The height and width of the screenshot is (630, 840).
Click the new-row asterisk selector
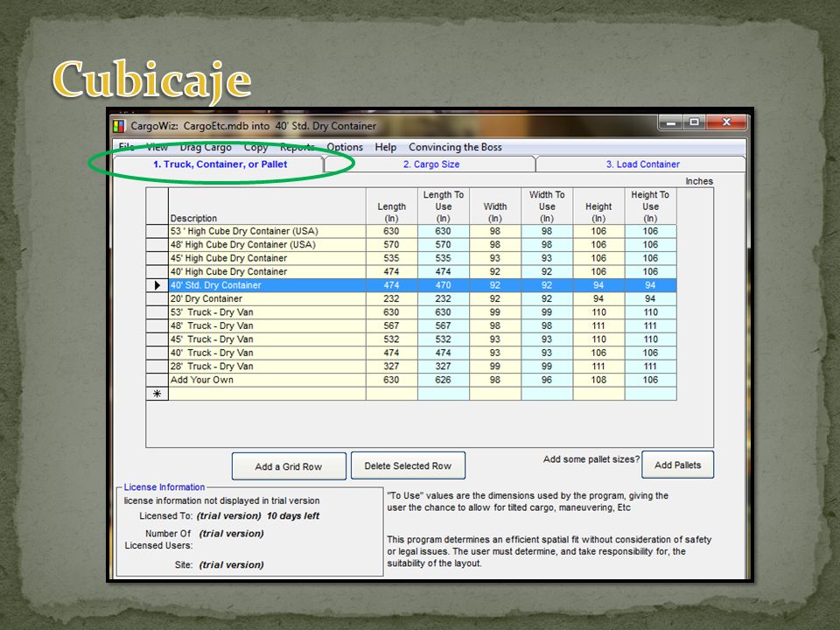(157, 394)
